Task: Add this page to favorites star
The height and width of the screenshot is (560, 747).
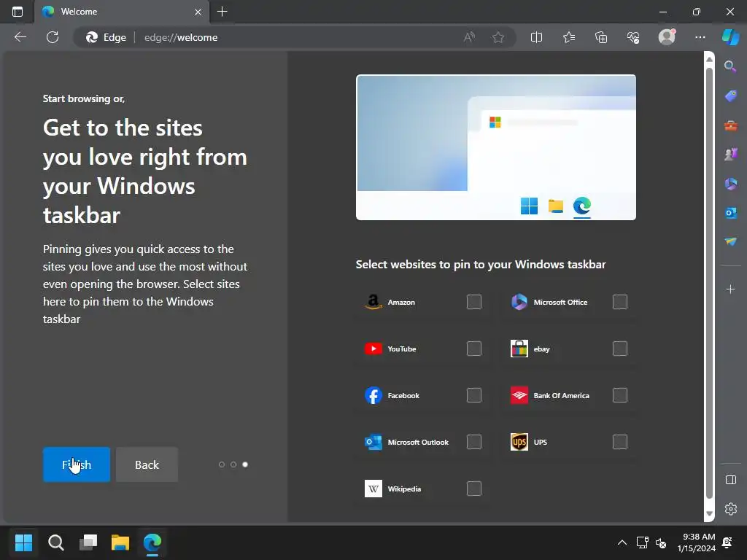Action: click(x=498, y=37)
